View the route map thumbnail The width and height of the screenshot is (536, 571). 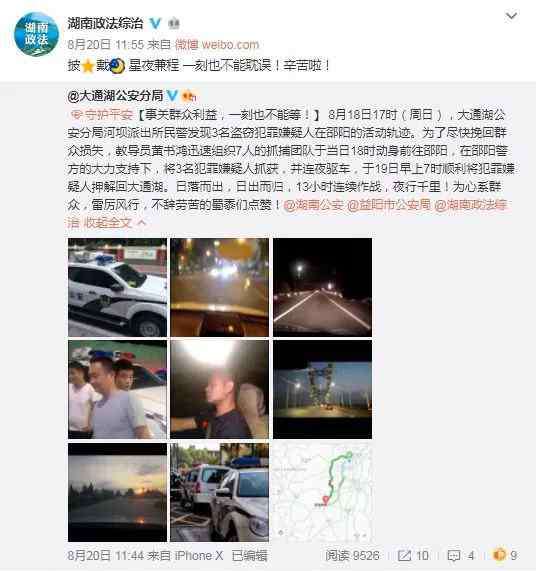pos(322,492)
